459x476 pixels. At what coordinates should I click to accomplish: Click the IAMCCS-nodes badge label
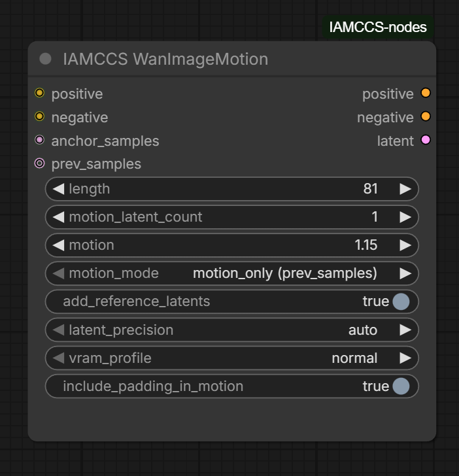pyautogui.click(x=378, y=27)
